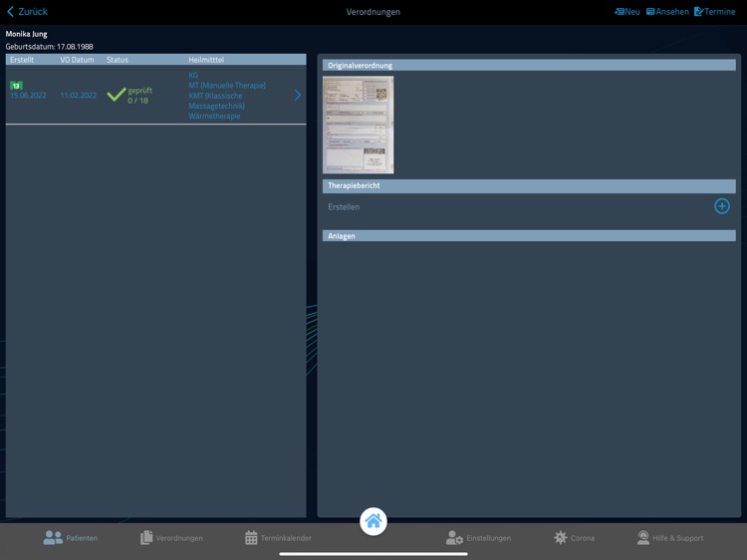The image size is (747, 560).
Task: Open the Verordnungen tab
Action: pyautogui.click(x=171, y=538)
